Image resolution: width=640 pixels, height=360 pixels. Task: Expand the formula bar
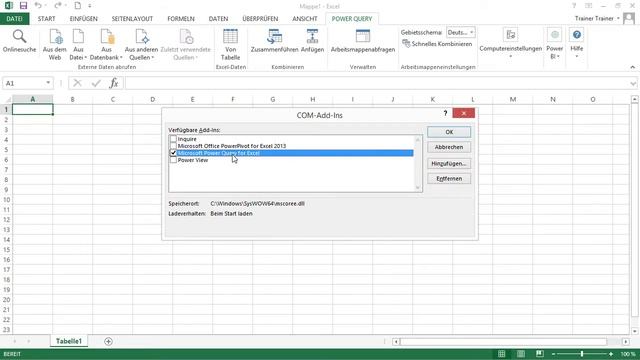pyautogui.click(x=633, y=84)
